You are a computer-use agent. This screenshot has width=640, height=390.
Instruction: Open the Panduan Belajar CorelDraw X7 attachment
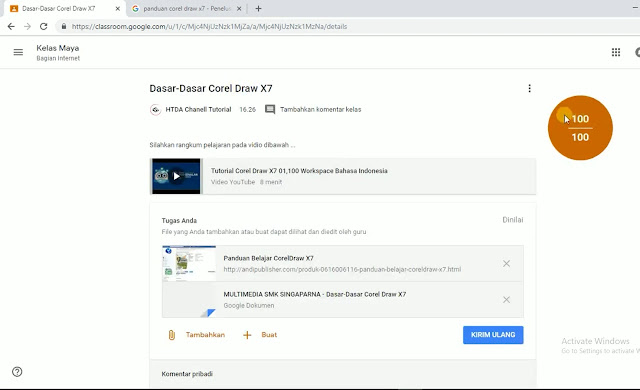(342, 264)
